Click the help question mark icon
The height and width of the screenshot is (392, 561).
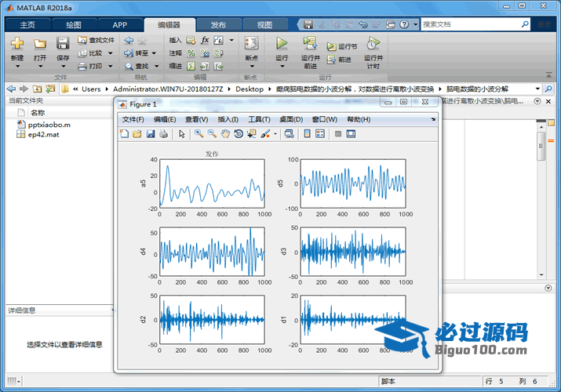click(x=404, y=24)
